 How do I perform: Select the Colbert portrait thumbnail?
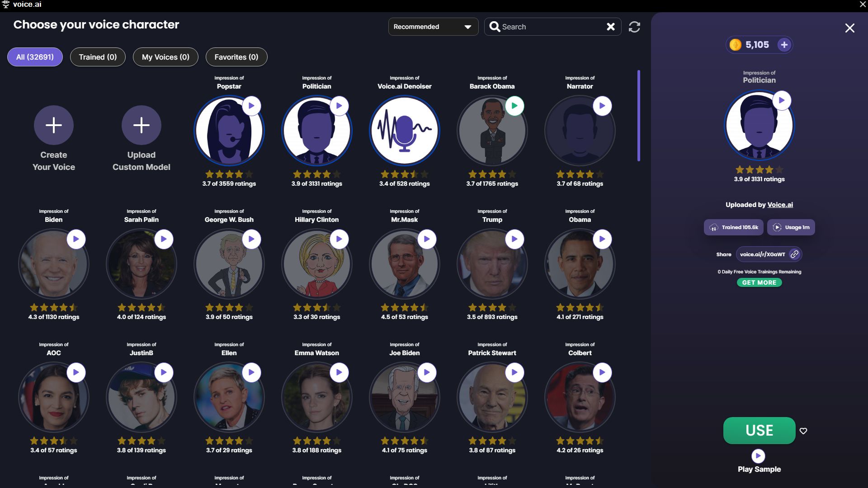(580, 398)
